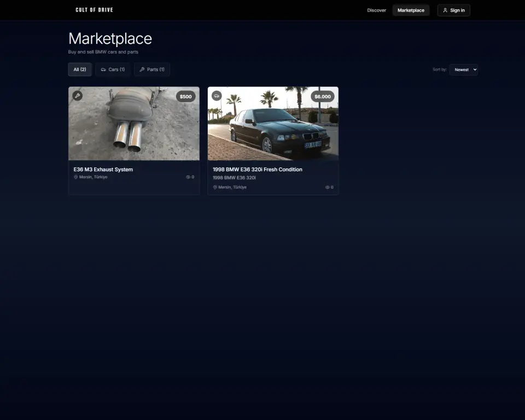525x420 pixels.
Task: Click location pin on exhaust listing
Action: 75,177
